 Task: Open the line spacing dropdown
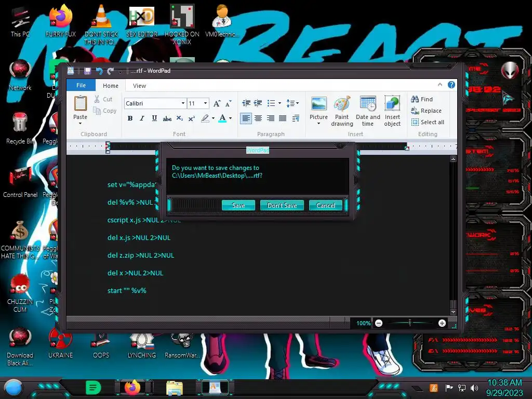tap(292, 103)
